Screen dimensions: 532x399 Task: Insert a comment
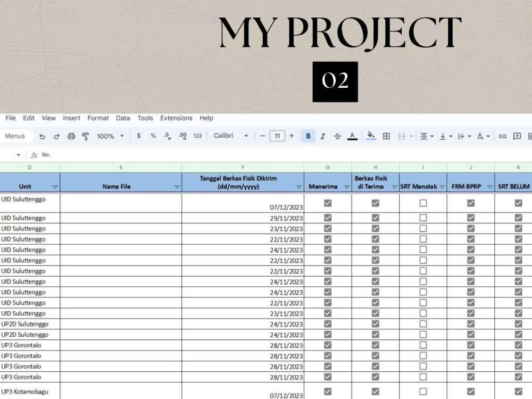tap(517, 136)
